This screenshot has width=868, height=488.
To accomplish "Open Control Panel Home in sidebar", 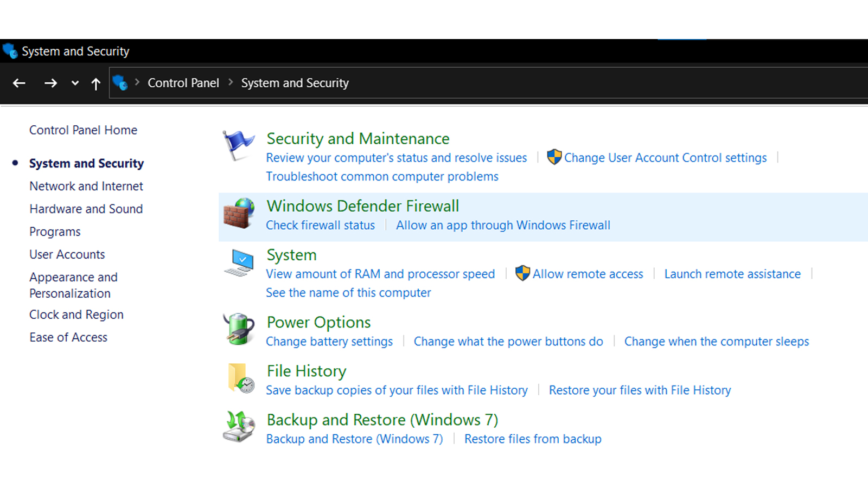I will coord(83,130).
